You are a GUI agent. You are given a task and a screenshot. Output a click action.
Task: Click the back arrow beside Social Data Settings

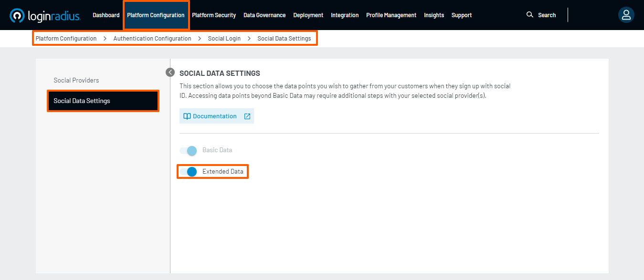coord(170,72)
